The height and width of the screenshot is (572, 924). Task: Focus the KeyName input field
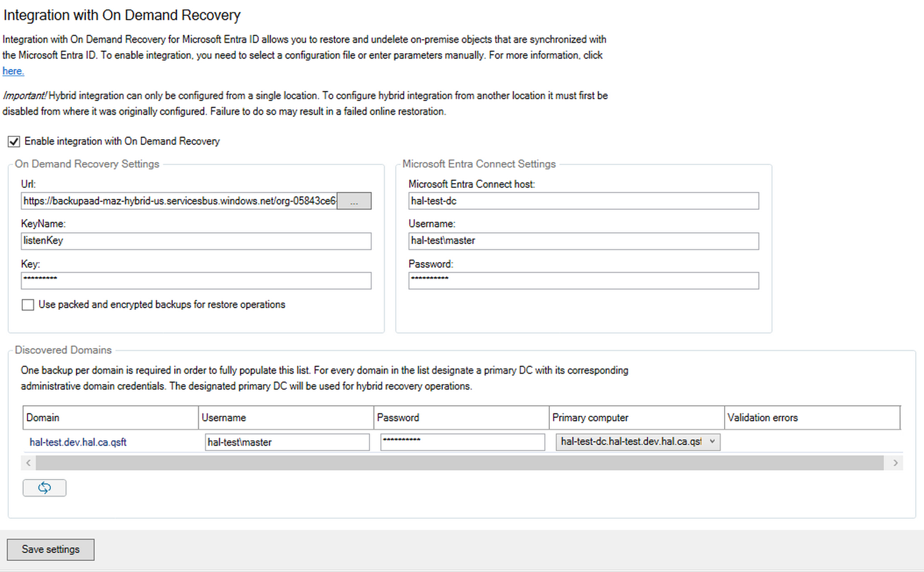(196, 241)
